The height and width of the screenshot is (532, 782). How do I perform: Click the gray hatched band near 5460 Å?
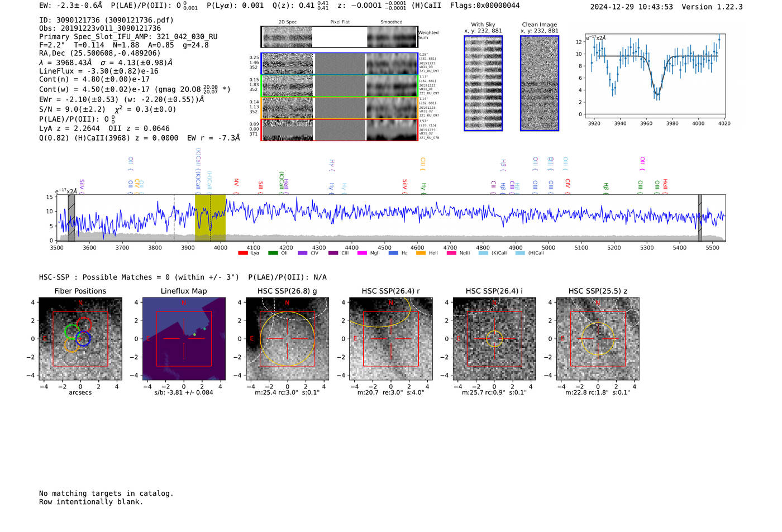click(x=700, y=218)
